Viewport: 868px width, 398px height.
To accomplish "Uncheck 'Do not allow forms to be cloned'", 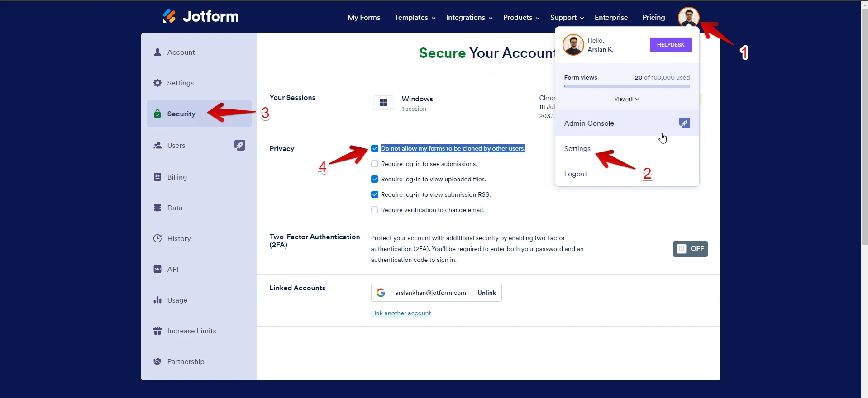I will pos(375,148).
